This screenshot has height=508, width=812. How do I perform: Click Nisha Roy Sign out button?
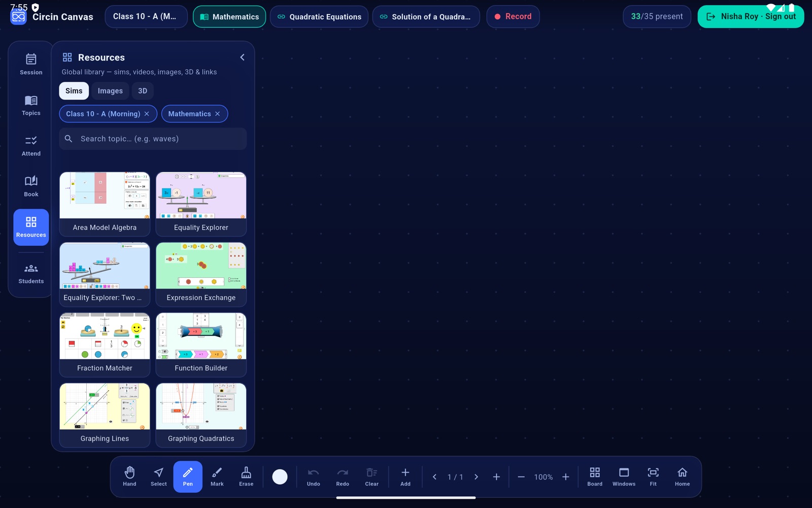pos(751,17)
